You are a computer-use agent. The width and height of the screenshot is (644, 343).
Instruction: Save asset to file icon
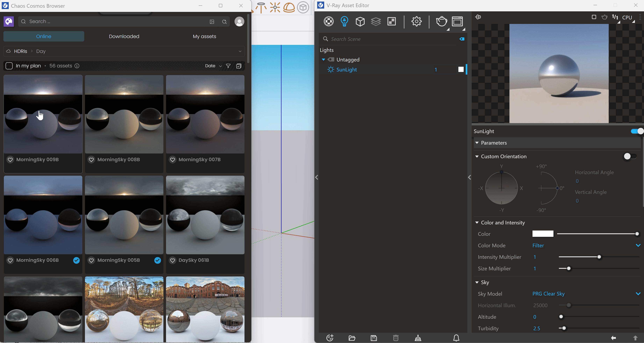point(374,338)
